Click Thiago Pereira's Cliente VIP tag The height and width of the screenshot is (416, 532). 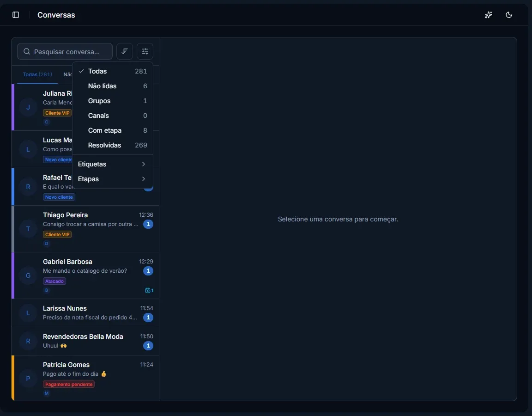(x=57, y=234)
